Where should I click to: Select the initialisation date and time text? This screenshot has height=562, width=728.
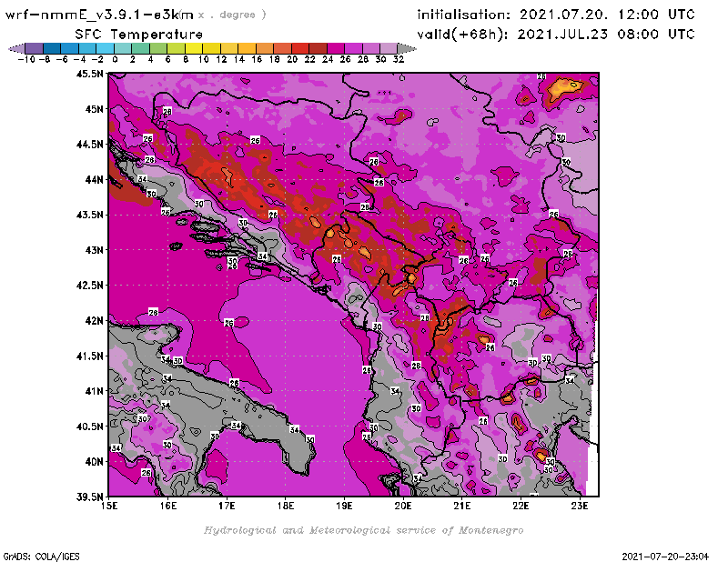click(x=555, y=15)
